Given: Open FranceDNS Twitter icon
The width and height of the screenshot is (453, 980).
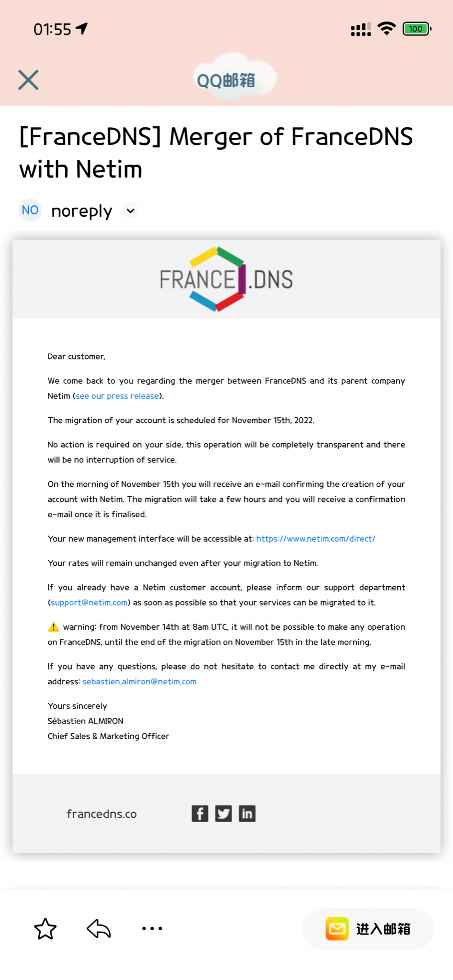Looking at the screenshot, I should pyautogui.click(x=224, y=813).
